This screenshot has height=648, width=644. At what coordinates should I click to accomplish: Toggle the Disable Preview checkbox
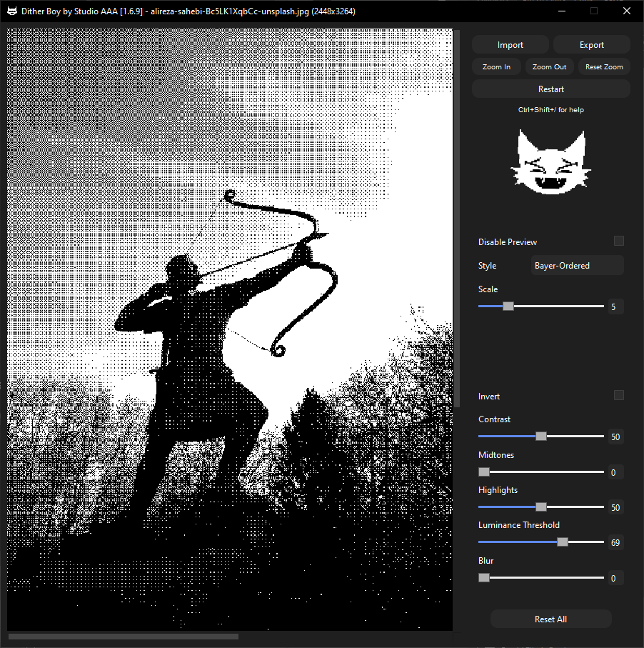(x=618, y=241)
